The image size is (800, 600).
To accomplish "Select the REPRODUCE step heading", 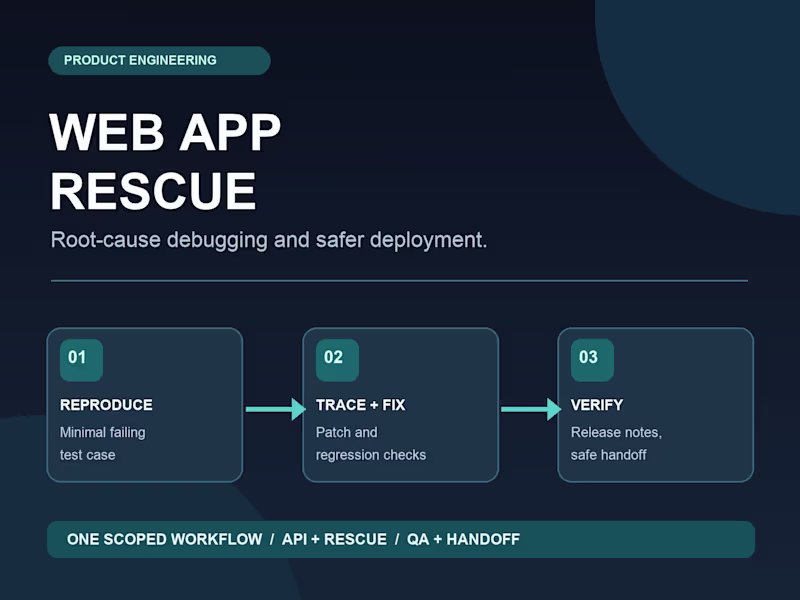I will click(106, 405).
